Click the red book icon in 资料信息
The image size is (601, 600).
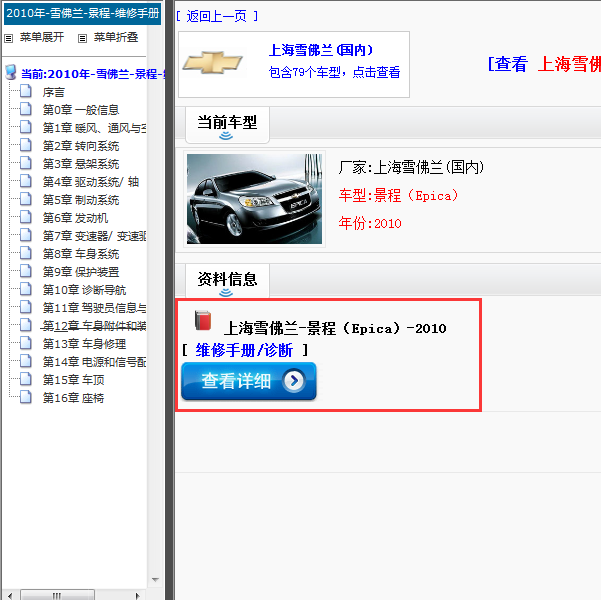[203, 320]
